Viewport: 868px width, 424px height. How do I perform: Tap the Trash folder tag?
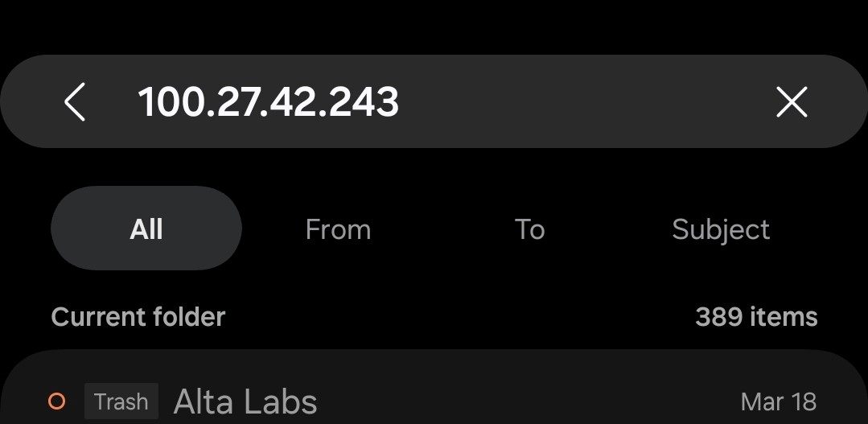(121, 401)
